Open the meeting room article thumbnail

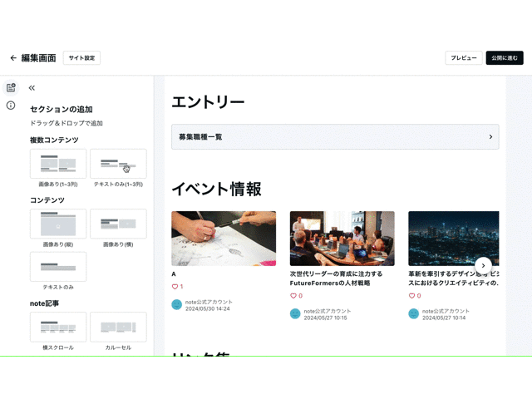(x=342, y=239)
